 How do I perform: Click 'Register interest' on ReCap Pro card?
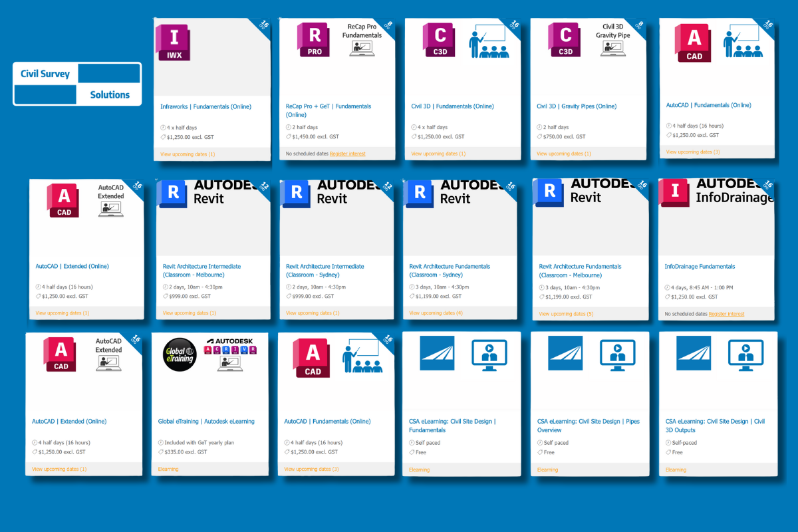347,154
